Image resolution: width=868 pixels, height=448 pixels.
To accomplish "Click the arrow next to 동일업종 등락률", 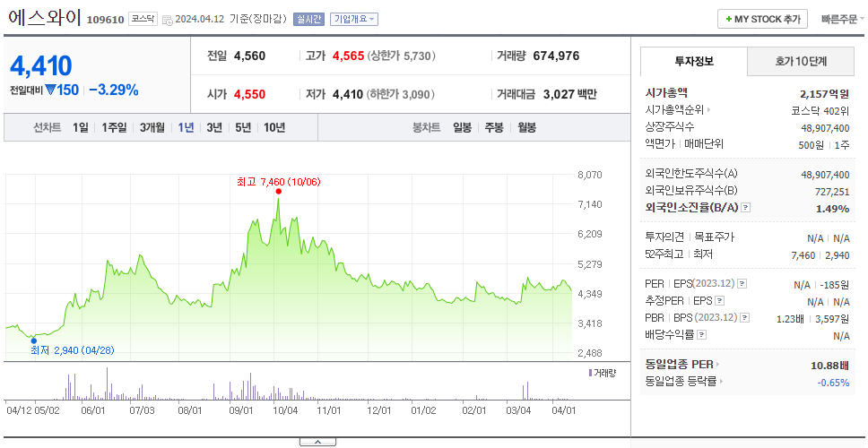I will (721, 381).
